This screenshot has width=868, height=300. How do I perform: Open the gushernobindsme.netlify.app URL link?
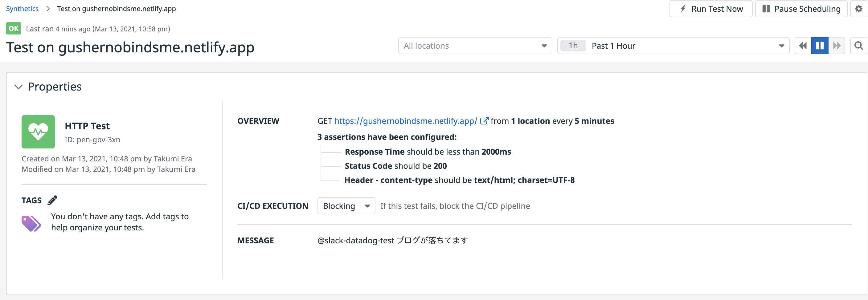(x=405, y=121)
